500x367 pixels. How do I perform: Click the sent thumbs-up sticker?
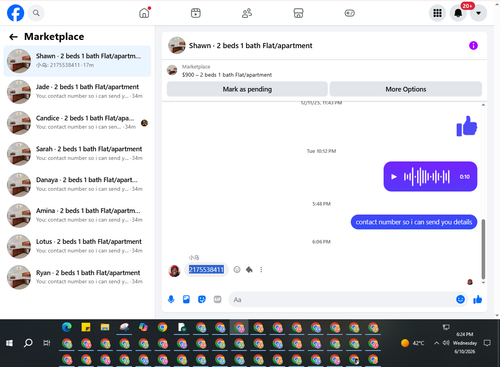tap(467, 126)
